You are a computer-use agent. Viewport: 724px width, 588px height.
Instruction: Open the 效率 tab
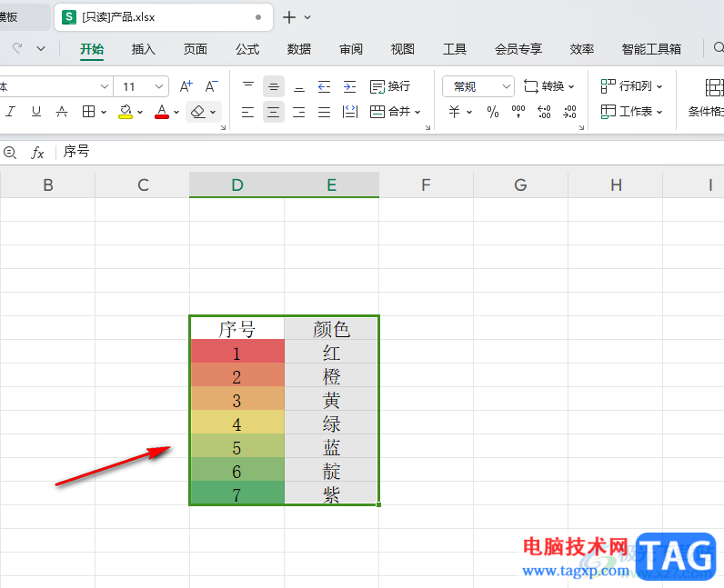click(582, 49)
